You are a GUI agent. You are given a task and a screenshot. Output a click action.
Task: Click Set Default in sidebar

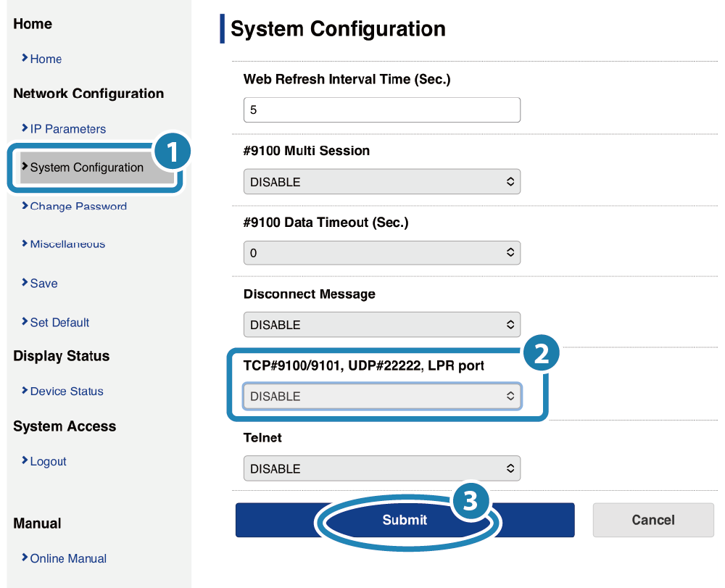click(x=59, y=323)
